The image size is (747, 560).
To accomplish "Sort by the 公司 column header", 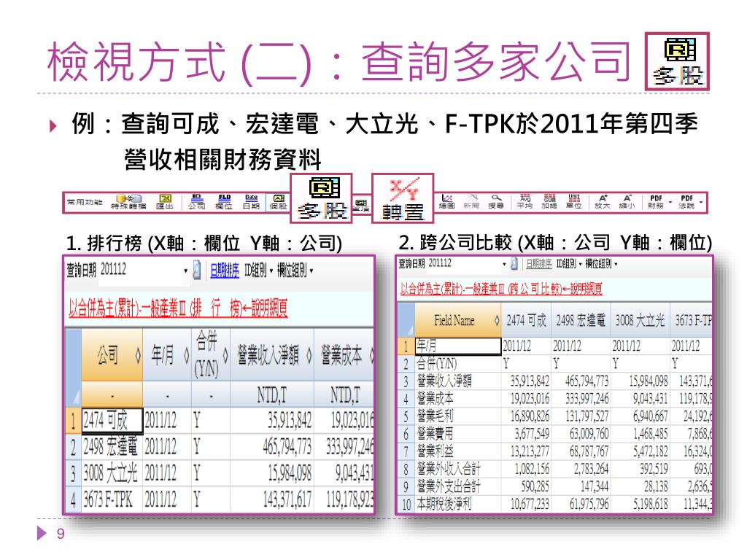I will (112, 355).
